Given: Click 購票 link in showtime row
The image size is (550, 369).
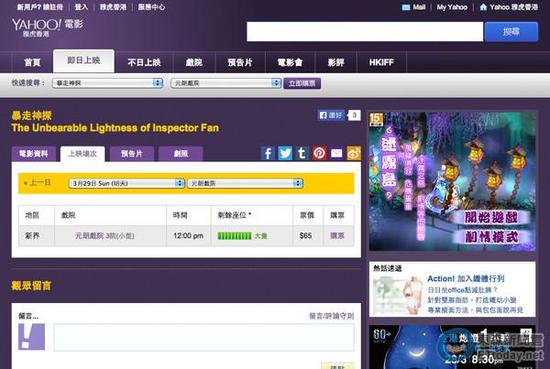Looking at the screenshot, I should pos(337,236).
